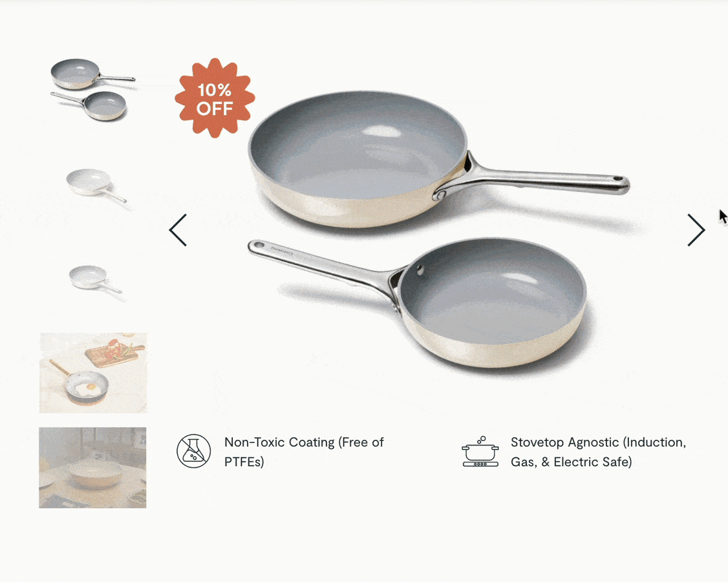Click Stovetop Agnostic feature text
The image size is (728, 582).
click(x=599, y=451)
